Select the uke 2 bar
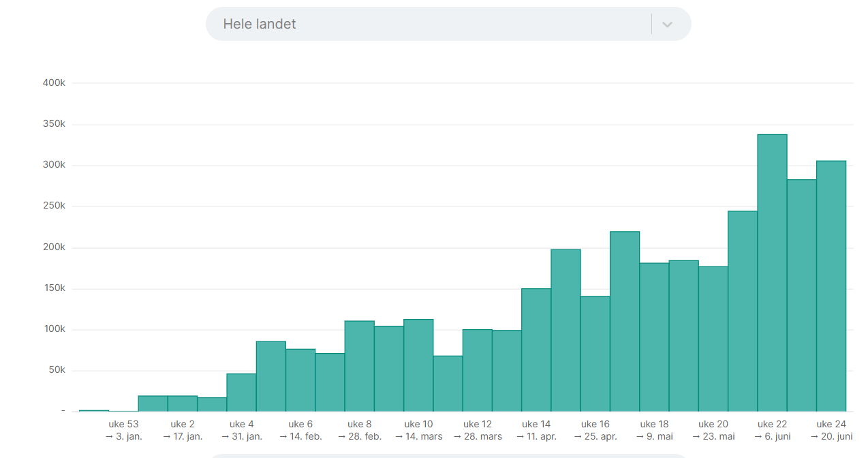Image resolution: width=868 pixels, height=458 pixels. tap(183, 403)
